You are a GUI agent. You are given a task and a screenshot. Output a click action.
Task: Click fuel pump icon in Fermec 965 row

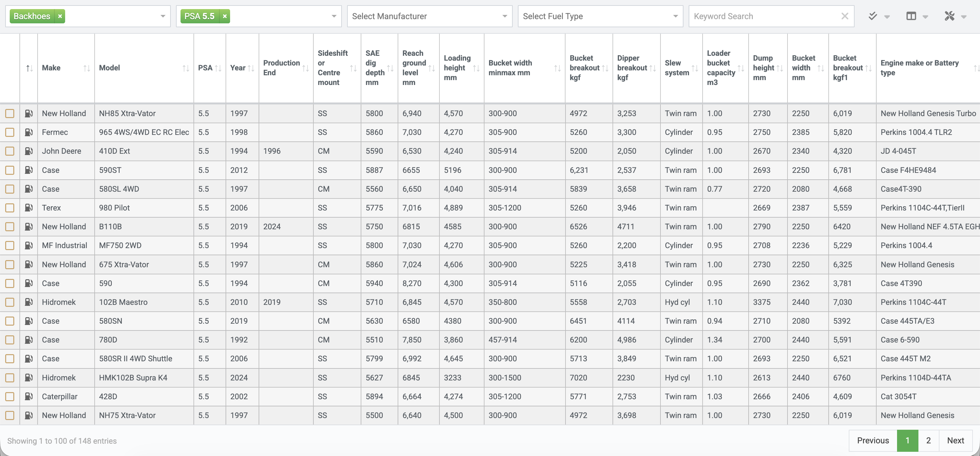click(x=29, y=132)
